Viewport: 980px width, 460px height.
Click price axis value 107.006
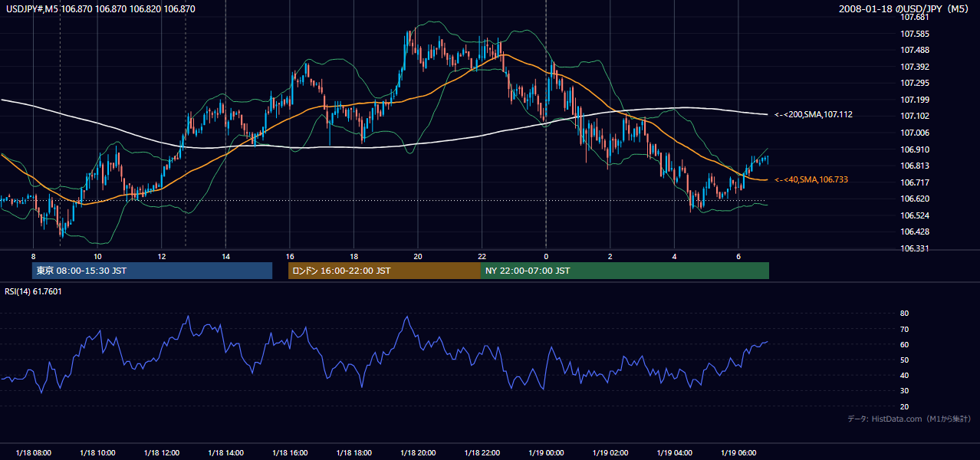pyautogui.click(x=916, y=133)
